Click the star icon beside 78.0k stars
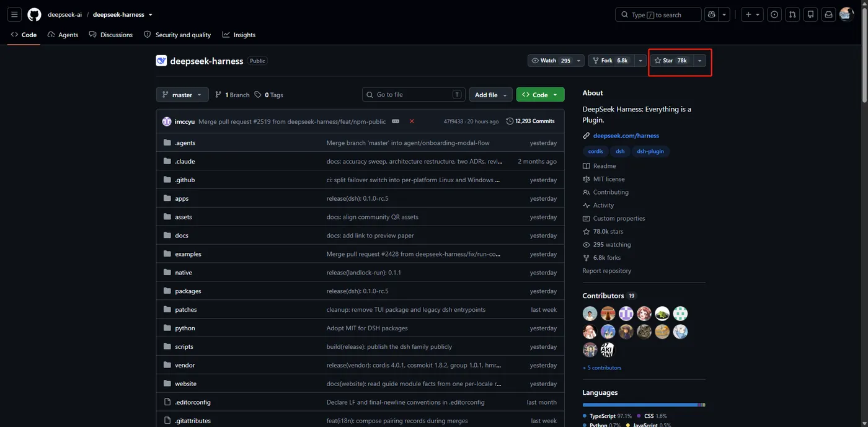 tap(587, 231)
